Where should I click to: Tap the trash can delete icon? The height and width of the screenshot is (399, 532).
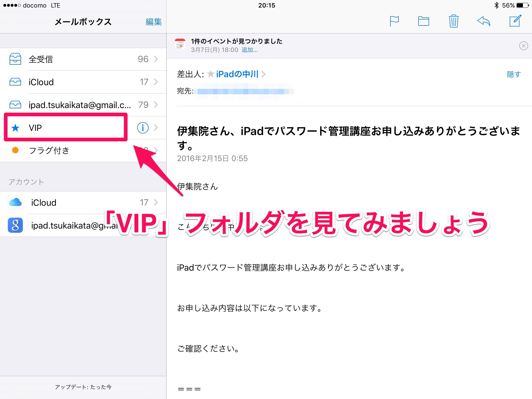coord(454,21)
